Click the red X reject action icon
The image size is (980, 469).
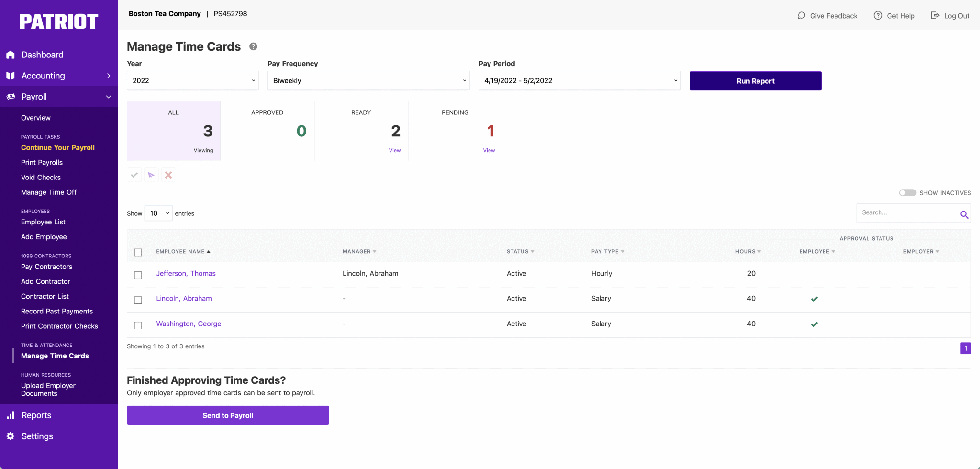click(168, 175)
